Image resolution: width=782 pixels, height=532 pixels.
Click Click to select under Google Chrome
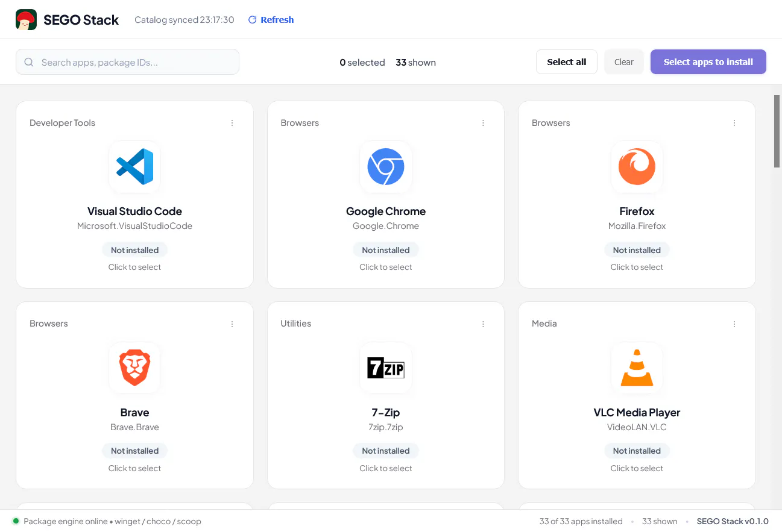[x=386, y=267]
